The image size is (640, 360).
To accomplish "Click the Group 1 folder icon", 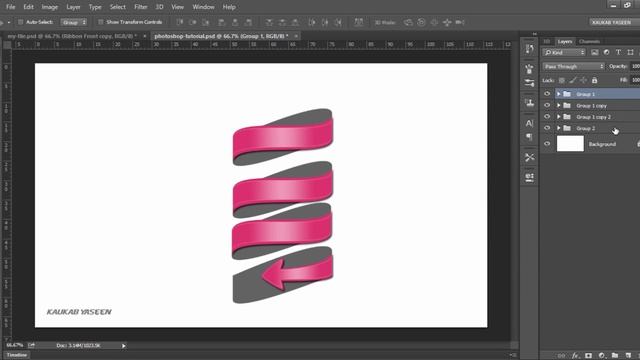I will 567,94.
